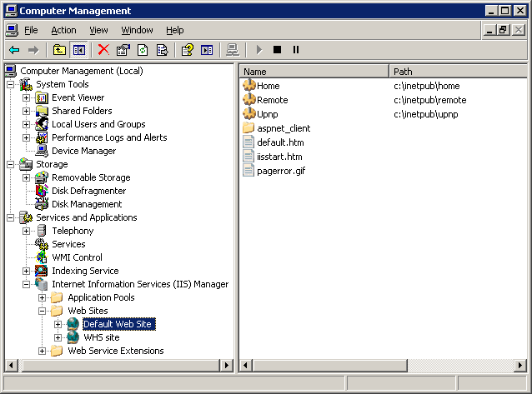This screenshot has width=532, height=394.
Task: Select Device Manager in the tree
Action: pyautogui.click(x=84, y=151)
